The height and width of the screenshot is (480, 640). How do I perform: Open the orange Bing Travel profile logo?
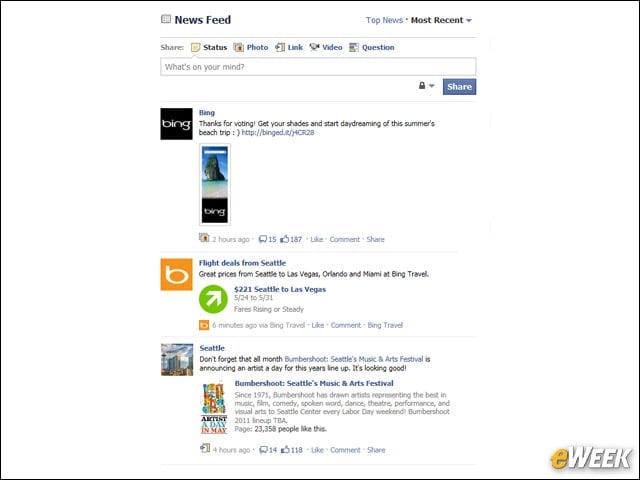tap(176, 275)
